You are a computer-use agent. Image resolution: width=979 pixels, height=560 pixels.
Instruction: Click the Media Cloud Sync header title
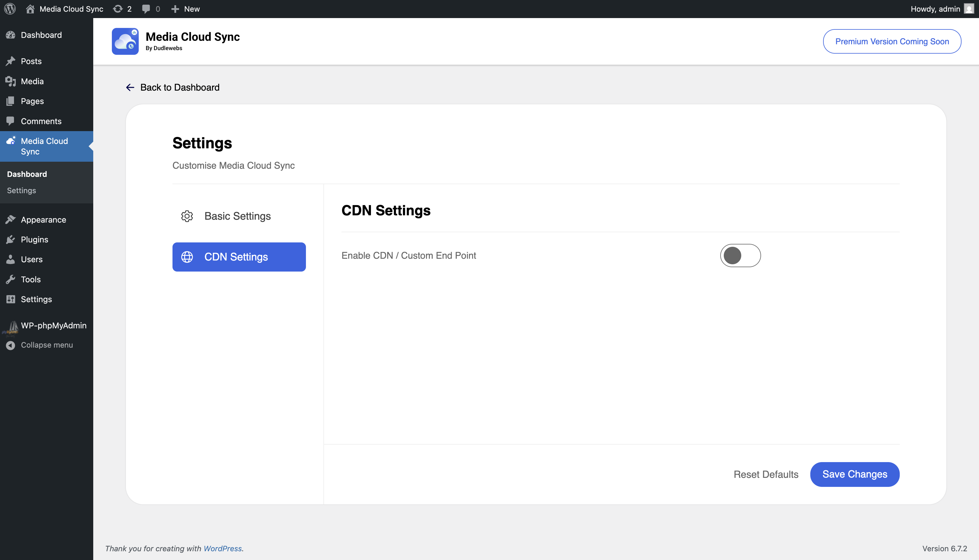[193, 36]
